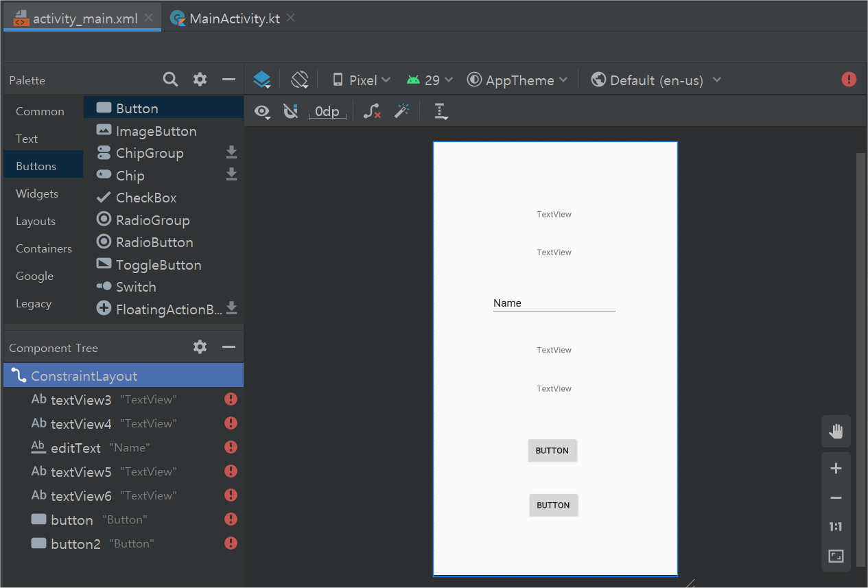Open the View Options eye icon

(262, 111)
